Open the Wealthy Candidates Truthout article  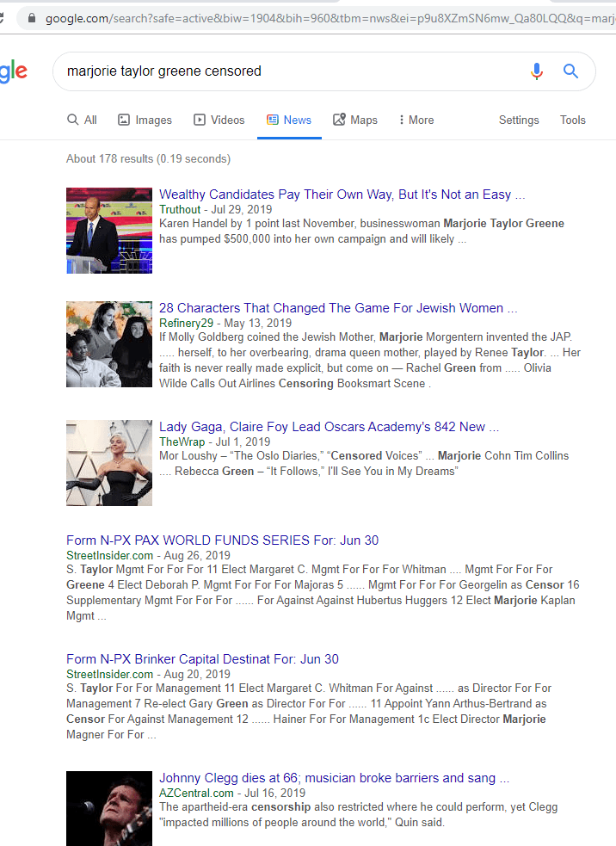[342, 195]
